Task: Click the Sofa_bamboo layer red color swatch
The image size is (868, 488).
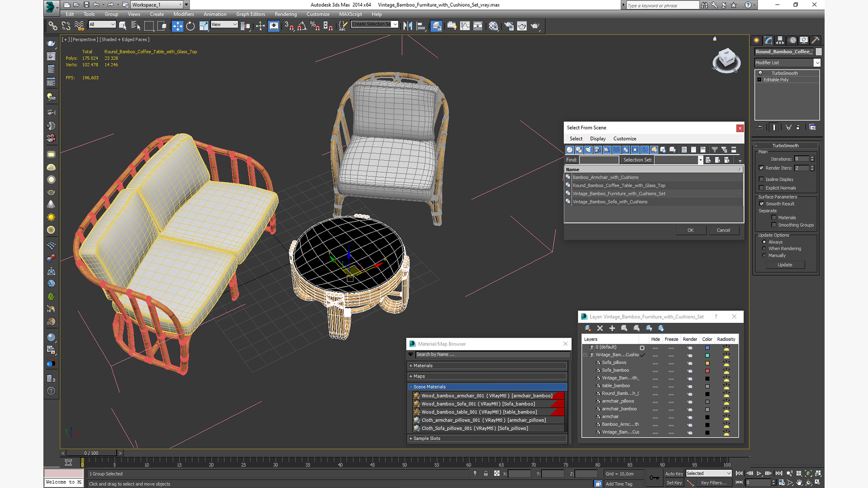Action: point(707,371)
